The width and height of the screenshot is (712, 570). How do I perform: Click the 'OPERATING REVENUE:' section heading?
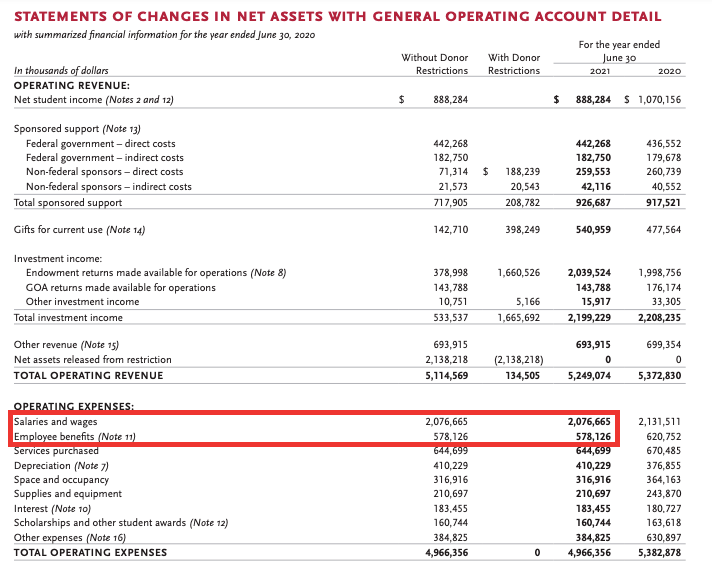tap(72, 86)
